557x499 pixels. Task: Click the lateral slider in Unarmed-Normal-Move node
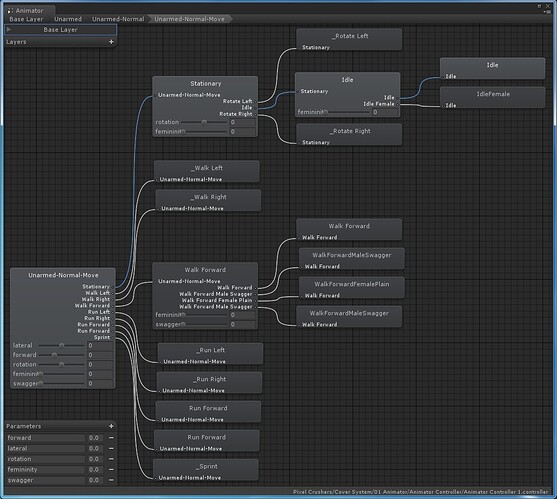tap(61, 345)
